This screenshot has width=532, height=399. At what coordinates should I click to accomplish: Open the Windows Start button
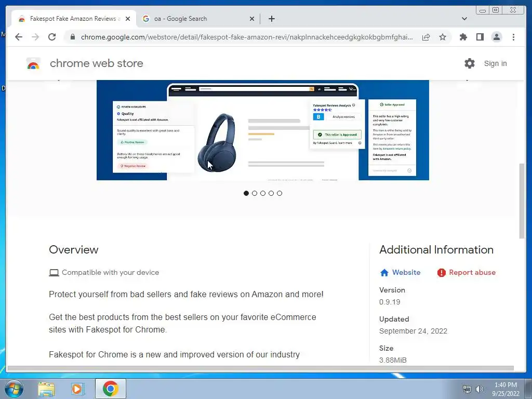14,389
